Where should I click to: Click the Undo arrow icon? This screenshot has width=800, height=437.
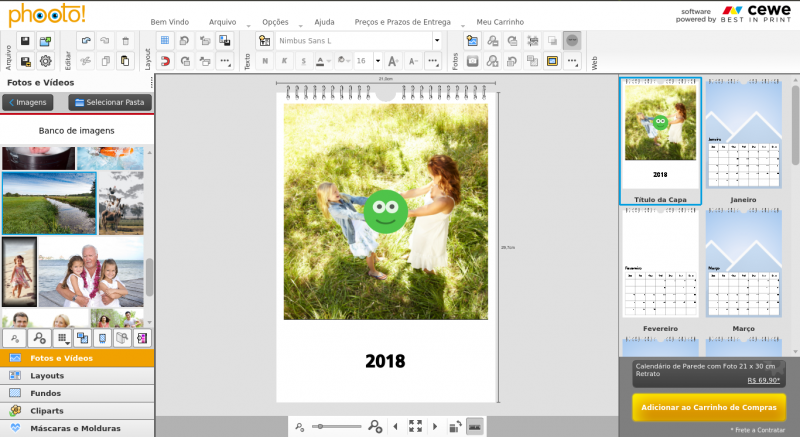86,41
